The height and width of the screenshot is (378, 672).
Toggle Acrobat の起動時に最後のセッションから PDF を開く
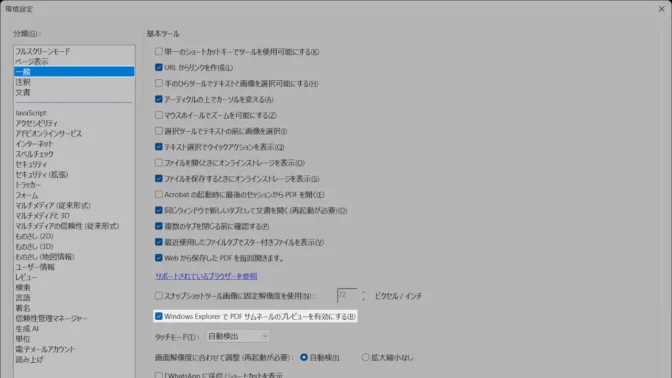coord(159,194)
